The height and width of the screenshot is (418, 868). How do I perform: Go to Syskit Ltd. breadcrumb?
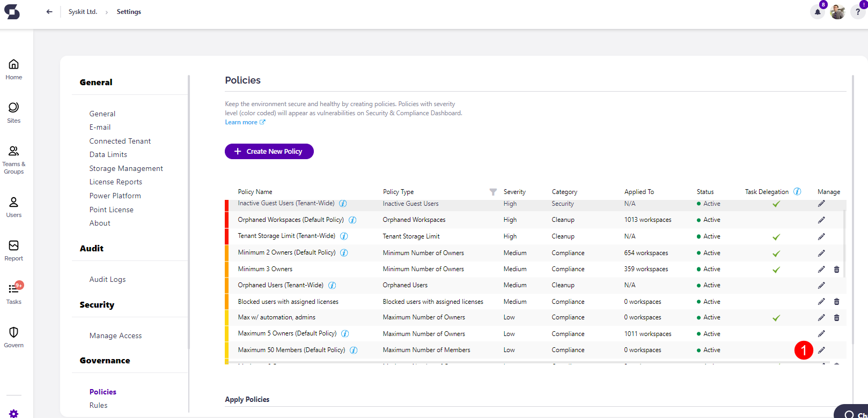pos(83,12)
